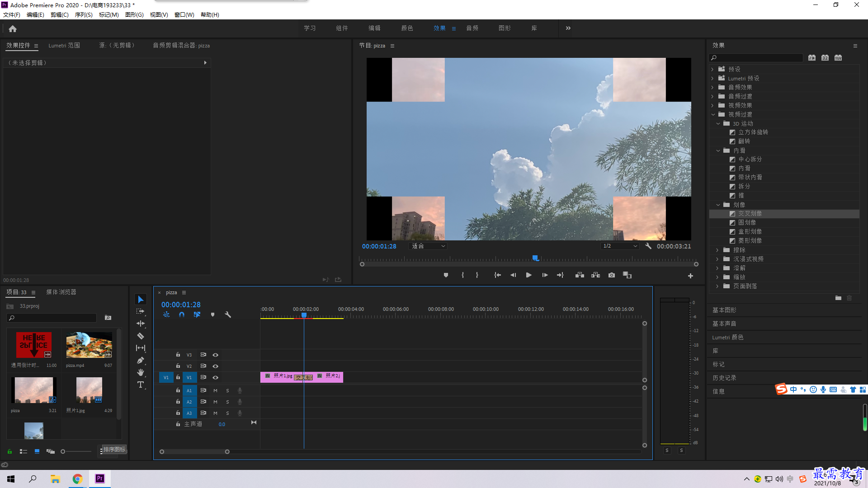The height and width of the screenshot is (488, 868).
Task: Mark Out point in program monitor
Action: click(x=477, y=275)
